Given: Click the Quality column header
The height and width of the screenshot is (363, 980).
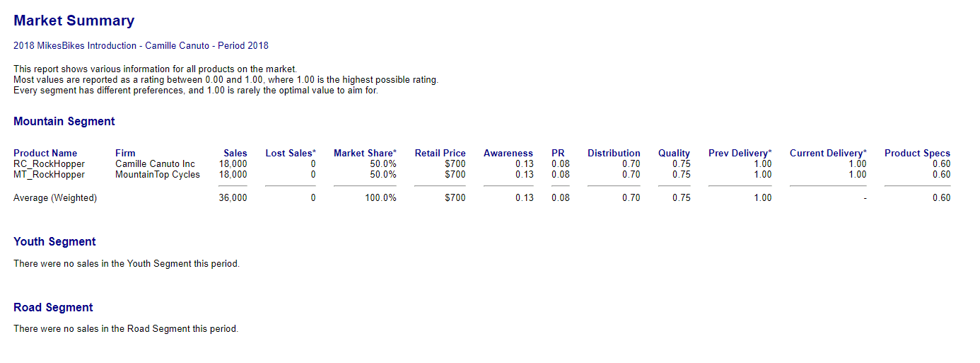Looking at the screenshot, I should (674, 153).
